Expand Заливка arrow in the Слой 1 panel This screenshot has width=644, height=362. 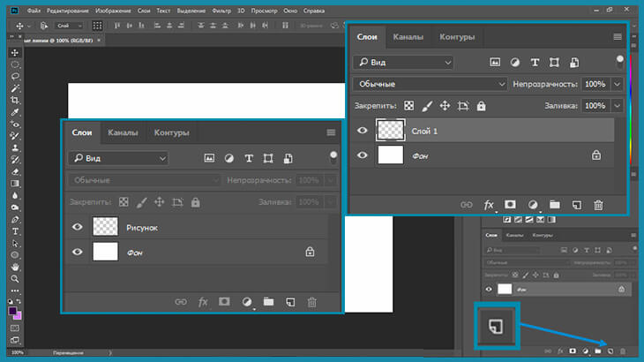(x=617, y=106)
